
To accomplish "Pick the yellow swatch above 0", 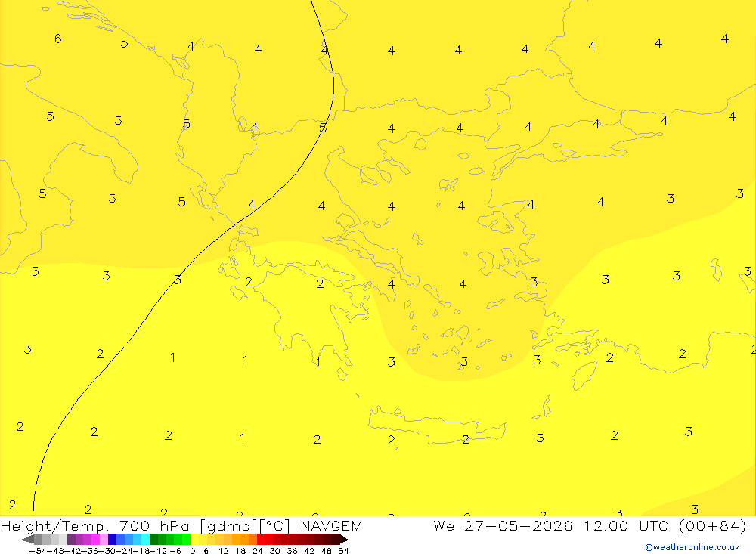I will (x=195, y=540).
